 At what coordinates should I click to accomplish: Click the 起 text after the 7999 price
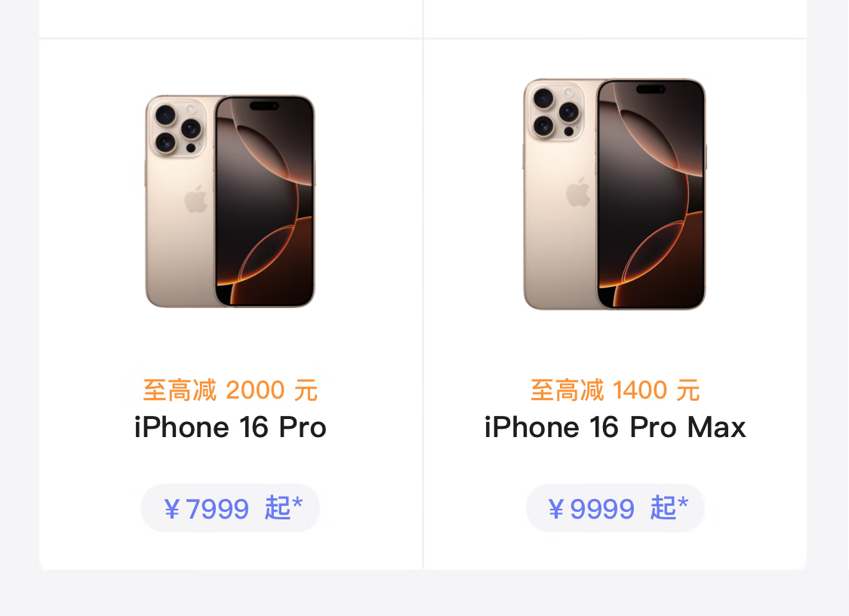click(x=278, y=508)
